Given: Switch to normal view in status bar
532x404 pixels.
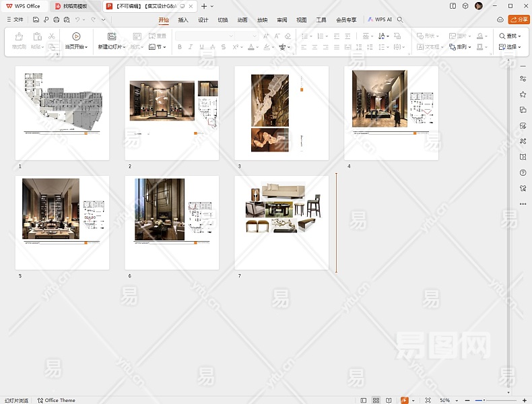Looking at the screenshot, I should [363, 400].
